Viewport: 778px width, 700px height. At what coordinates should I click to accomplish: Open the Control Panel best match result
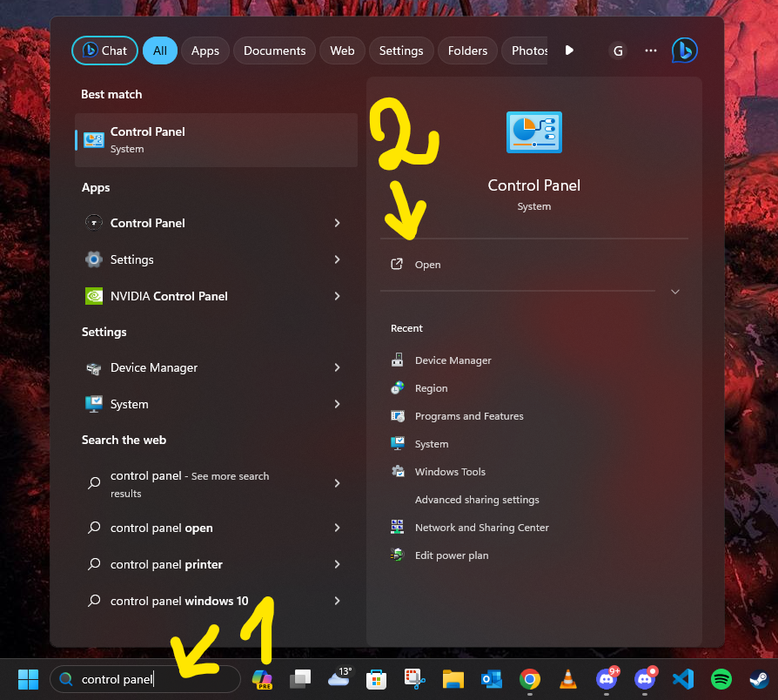point(217,140)
